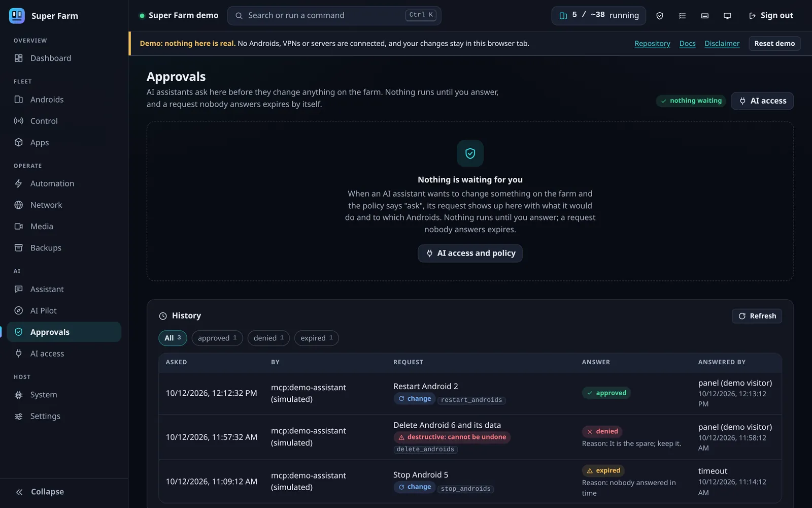Click the Stop Android 5 request
This screenshot has width=812, height=508.
click(420, 474)
